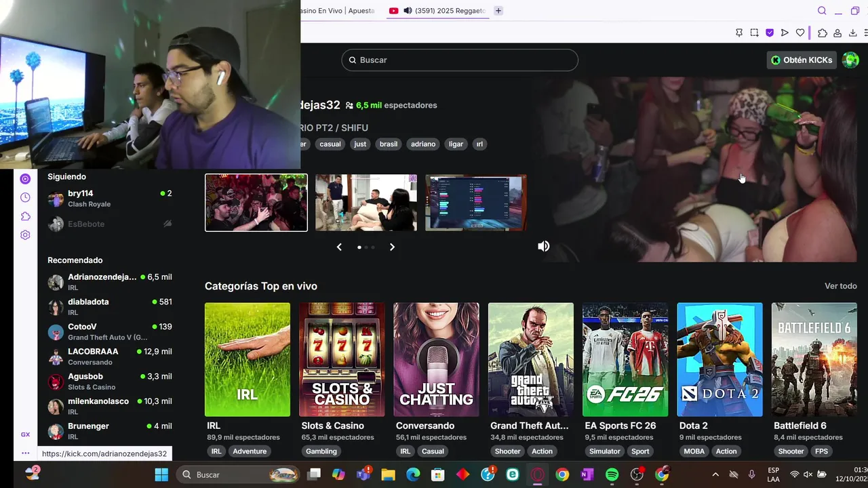Image resolution: width=868 pixels, height=488 pixels.
Task: Click the casual stream tag
Action: pos(330,144)
